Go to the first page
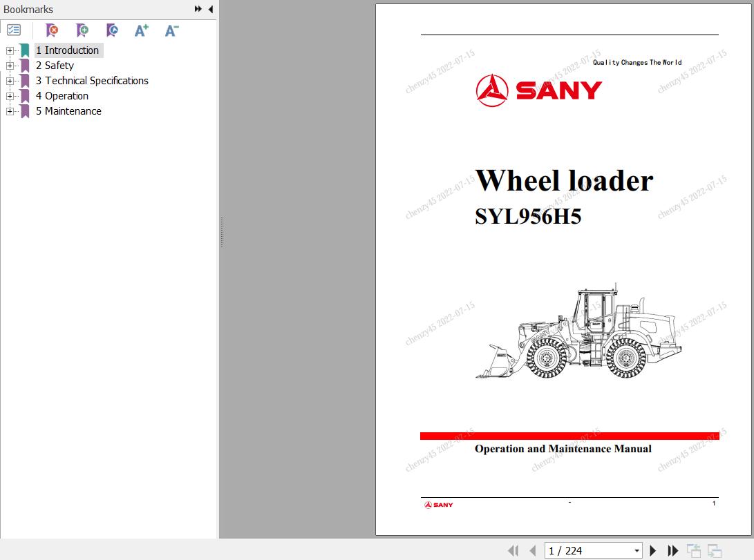The image size is (754, 560). tap(513, 550)
